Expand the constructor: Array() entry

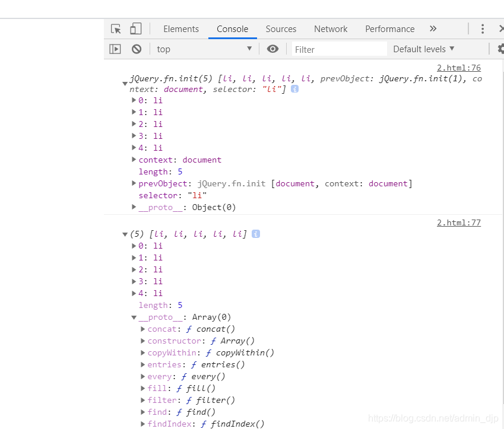pyautogui.click(x=142, y=341)
